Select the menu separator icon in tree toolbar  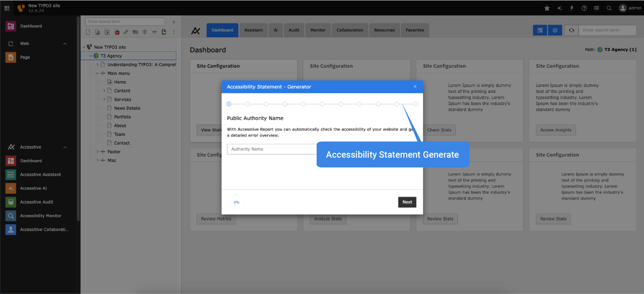click(x=155, y=32)
